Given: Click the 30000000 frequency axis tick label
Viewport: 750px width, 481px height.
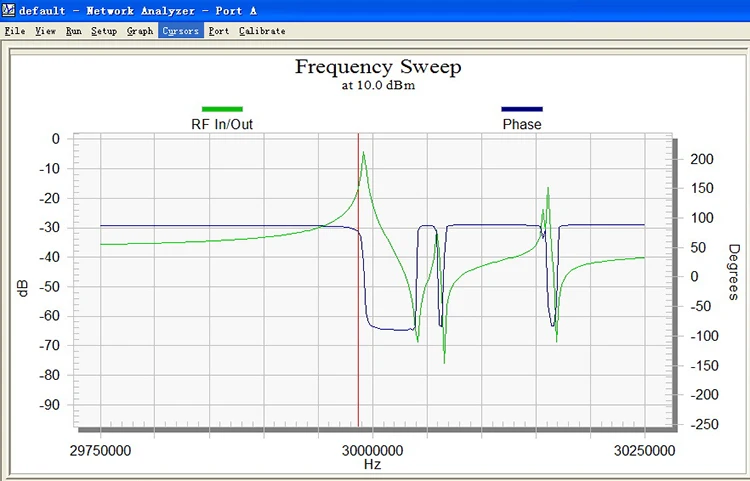Looking at the screenshot, I should (x=372, y=450).
